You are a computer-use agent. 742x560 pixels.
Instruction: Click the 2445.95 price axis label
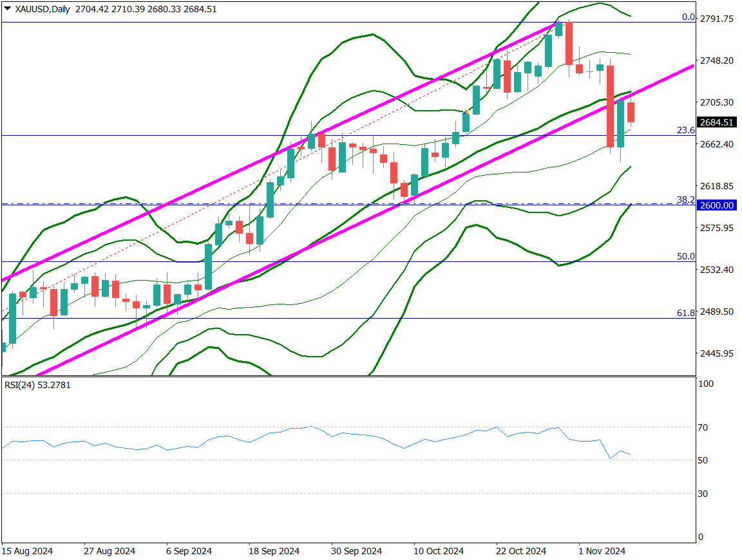pyautogui.click(x=717, y=353)
